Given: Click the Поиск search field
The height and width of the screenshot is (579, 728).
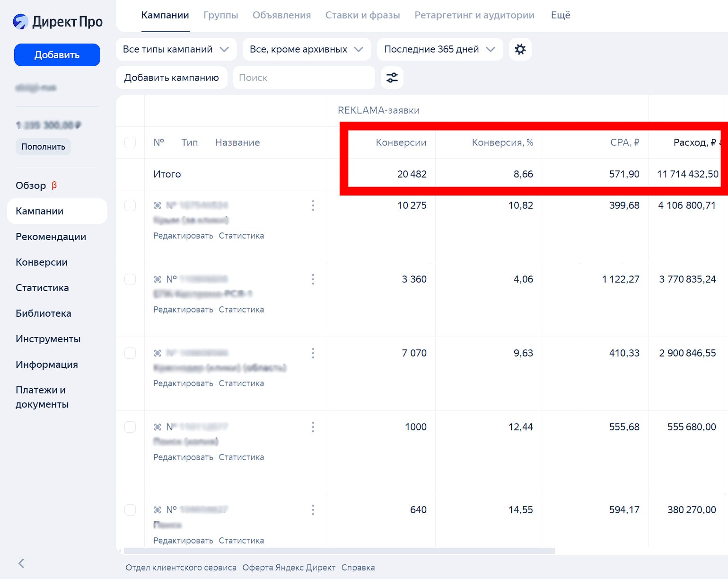Looking at the screenshot, I should (304, 78).
